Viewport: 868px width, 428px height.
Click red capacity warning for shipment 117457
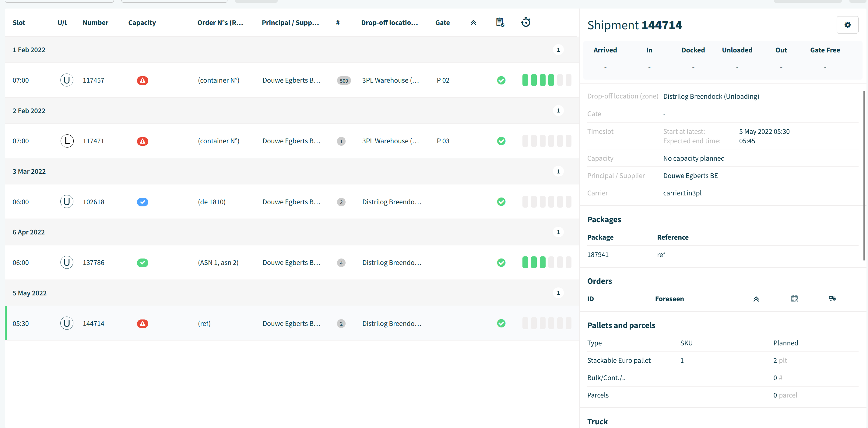coord(142,80)
